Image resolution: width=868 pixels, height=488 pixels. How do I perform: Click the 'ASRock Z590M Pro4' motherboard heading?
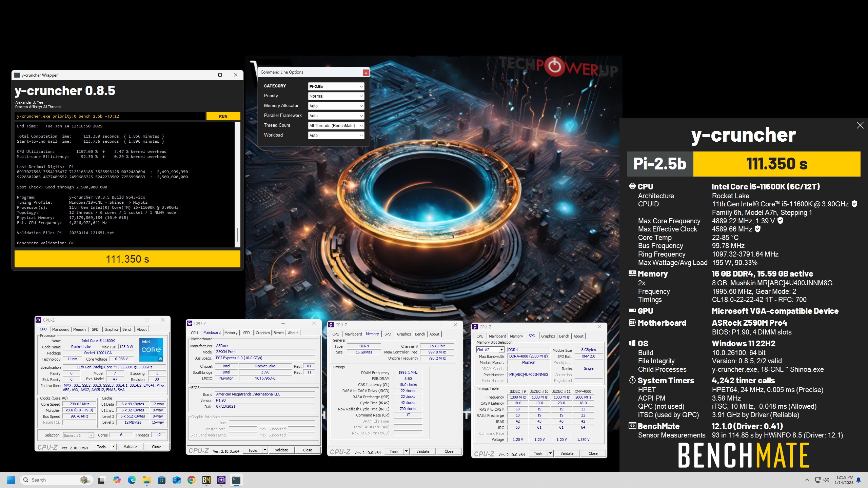(749, 323)
